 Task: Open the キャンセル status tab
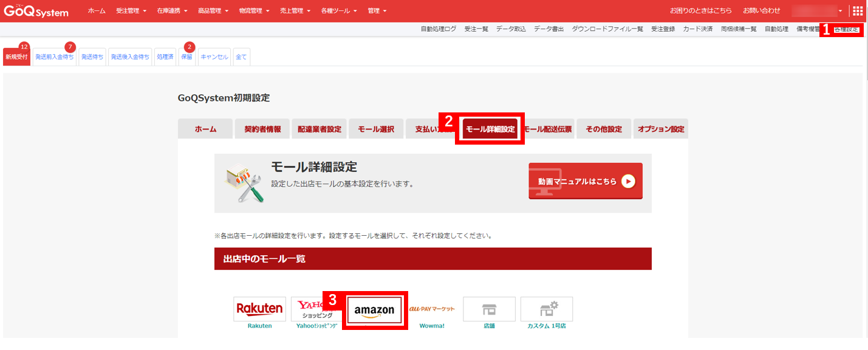(x=216, y=57)
